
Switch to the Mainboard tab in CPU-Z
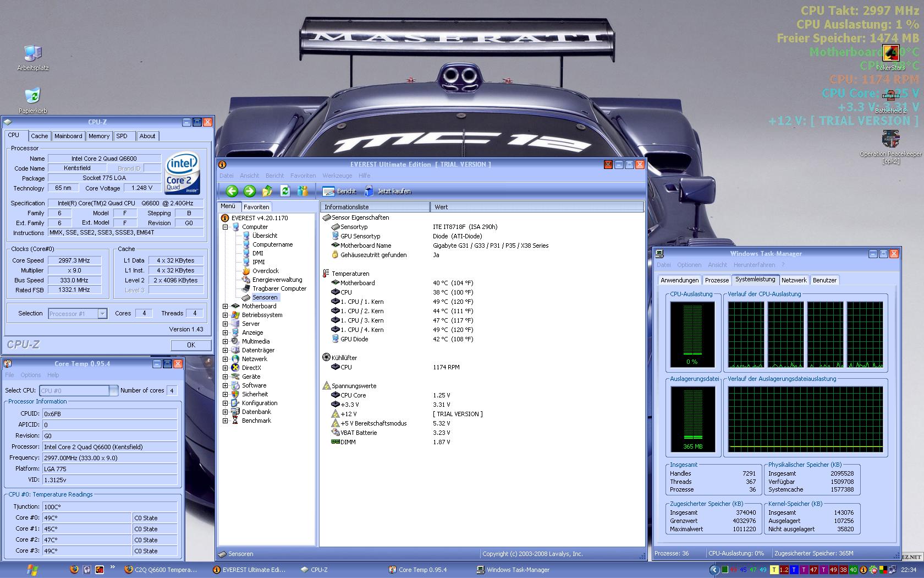68,136
